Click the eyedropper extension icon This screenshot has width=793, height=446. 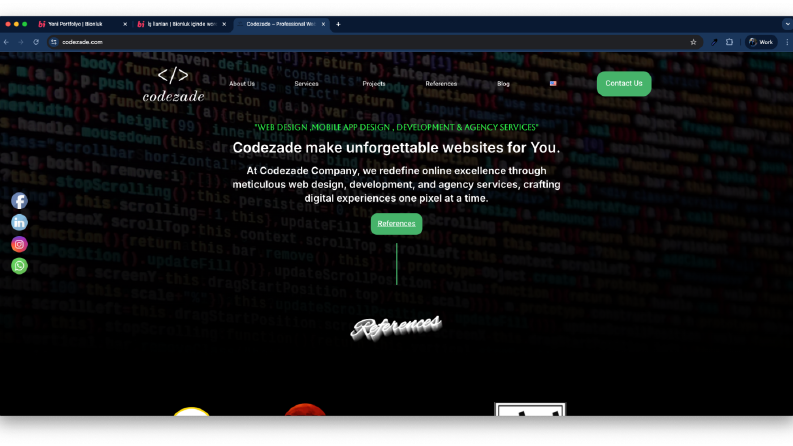(x=714, y=42)
